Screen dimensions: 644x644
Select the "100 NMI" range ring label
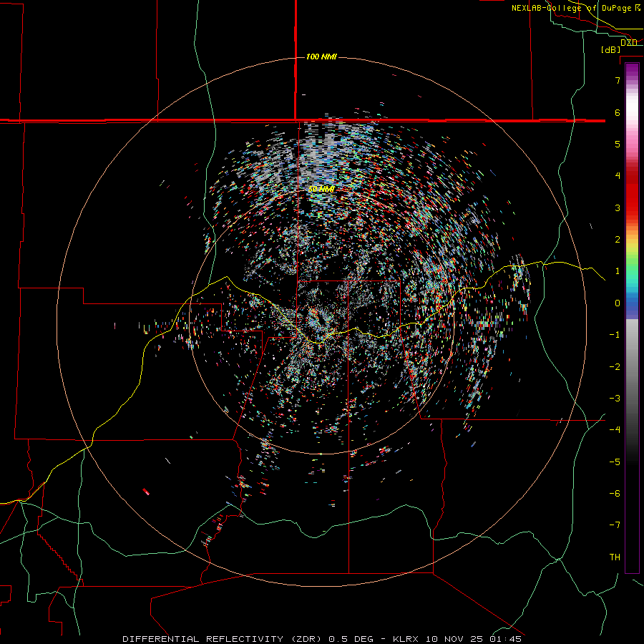(321, 57)
